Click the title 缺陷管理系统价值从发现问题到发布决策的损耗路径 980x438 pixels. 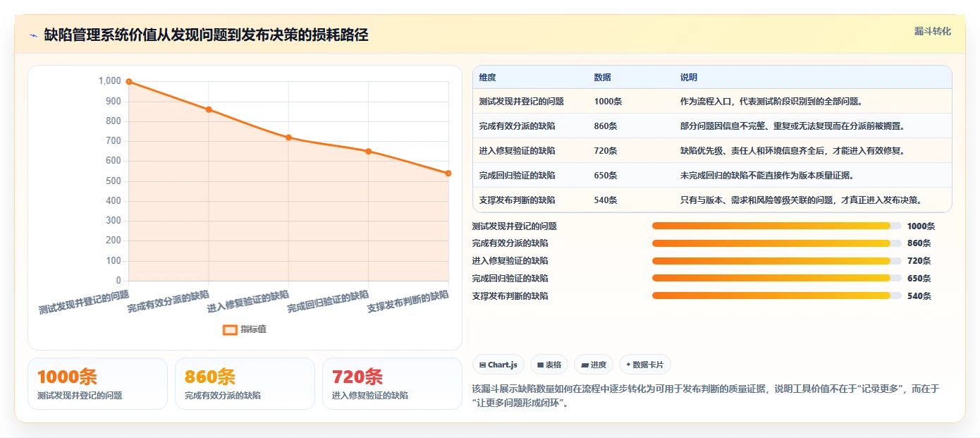(206, 35)
